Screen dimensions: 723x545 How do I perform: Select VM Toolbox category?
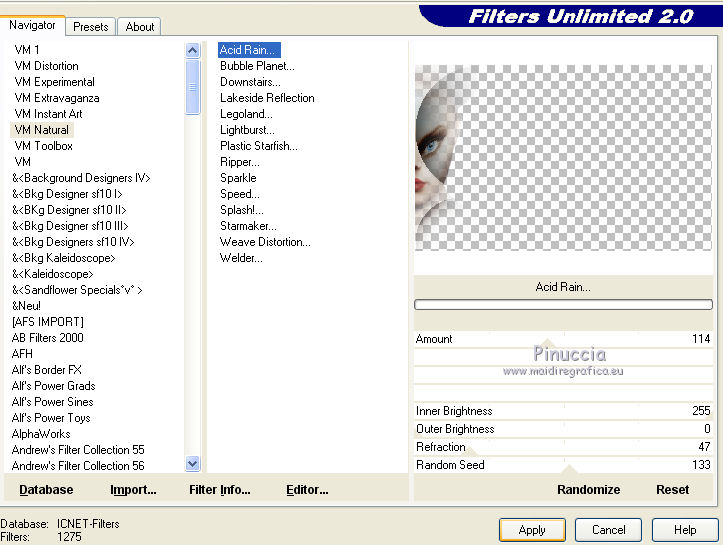(43, 146)
